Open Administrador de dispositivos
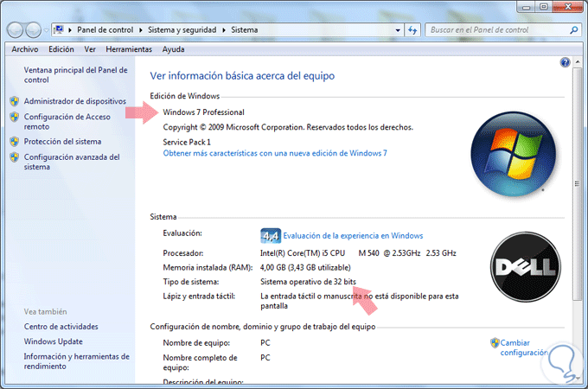588x389 pixels. tap(75, 101)
